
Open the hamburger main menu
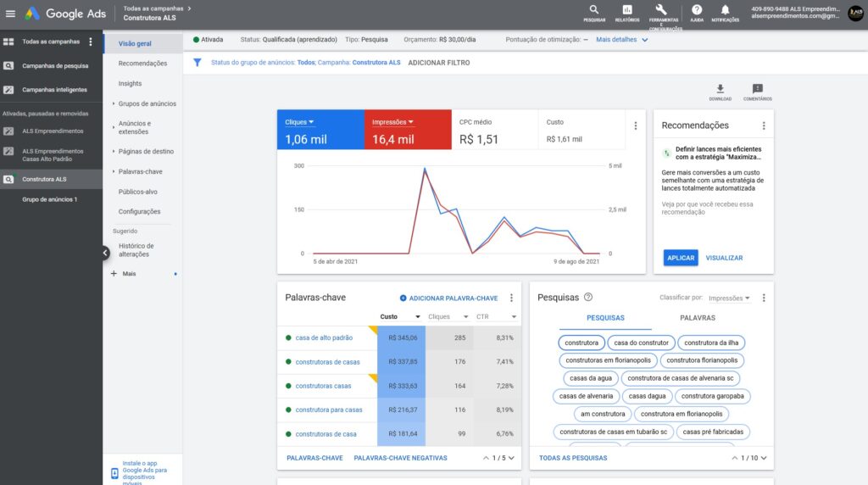coord(10,14)
